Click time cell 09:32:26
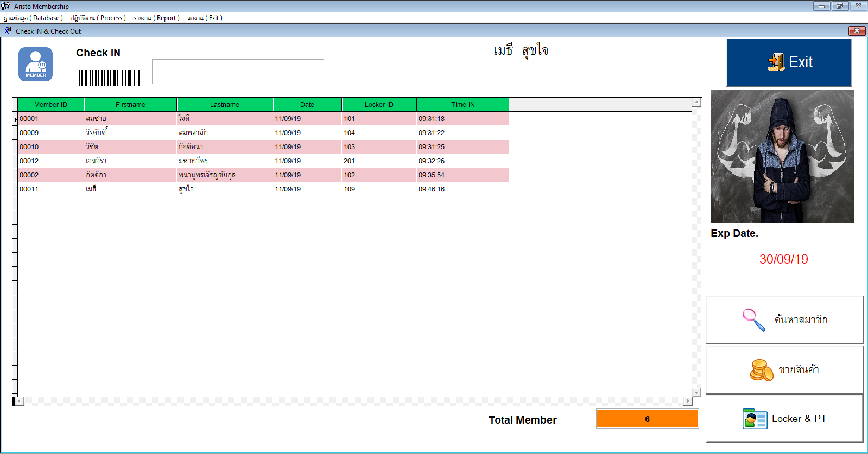The width and height of the screenshot is (868, 454). [463, 161]
